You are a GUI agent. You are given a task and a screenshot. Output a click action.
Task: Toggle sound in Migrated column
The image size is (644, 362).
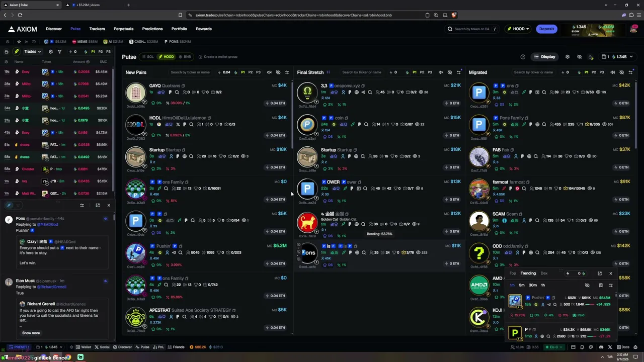613,72
